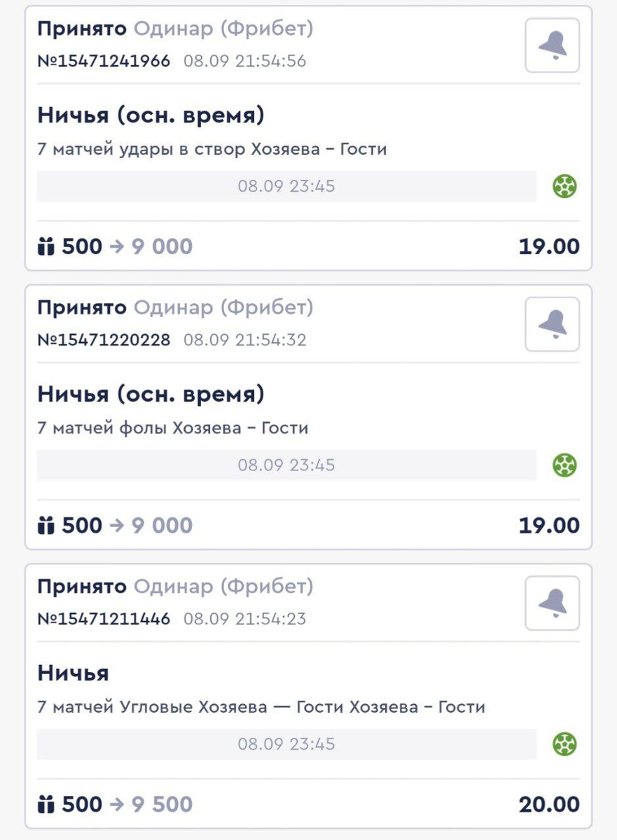Toggle bell notification for bet №15471220228

553,324
